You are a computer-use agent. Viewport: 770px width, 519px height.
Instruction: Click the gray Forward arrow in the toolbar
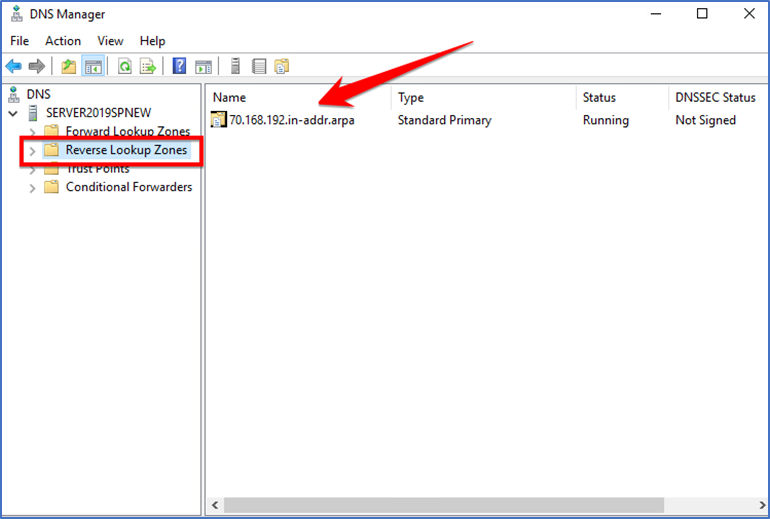pyautogui.click(x=37, y=66)
